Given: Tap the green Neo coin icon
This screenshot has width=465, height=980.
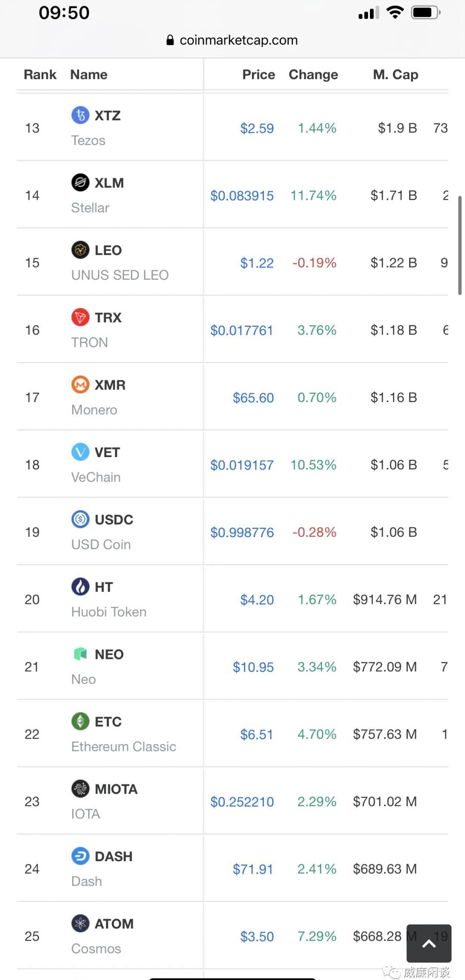Looking at the screenshot, I should (80, 654).
